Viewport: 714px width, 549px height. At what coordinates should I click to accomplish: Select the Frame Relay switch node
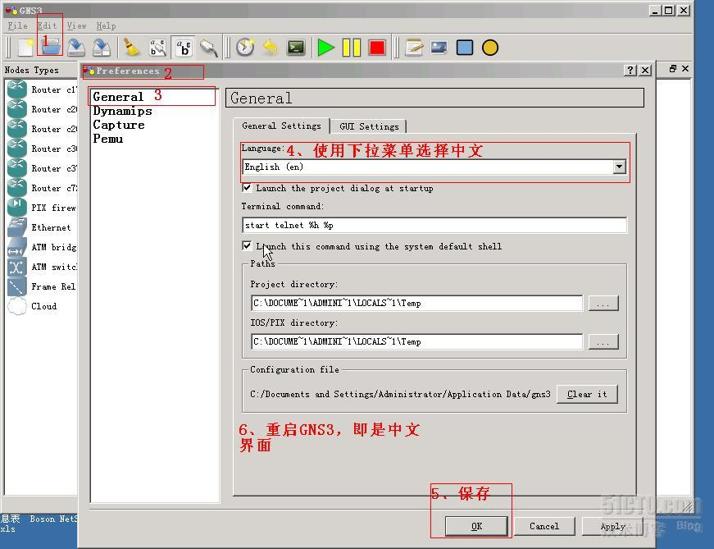click(42, 286)
